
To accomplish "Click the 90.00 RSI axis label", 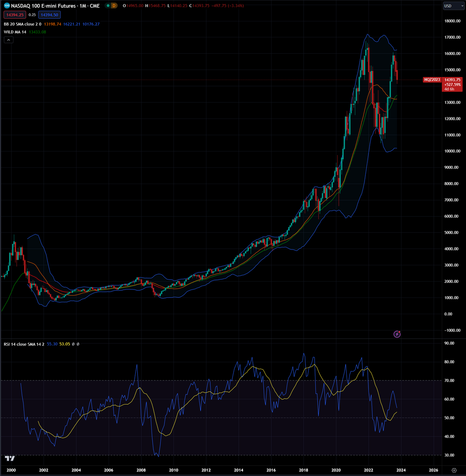I will pyautogui.click(x=449, y=343).
